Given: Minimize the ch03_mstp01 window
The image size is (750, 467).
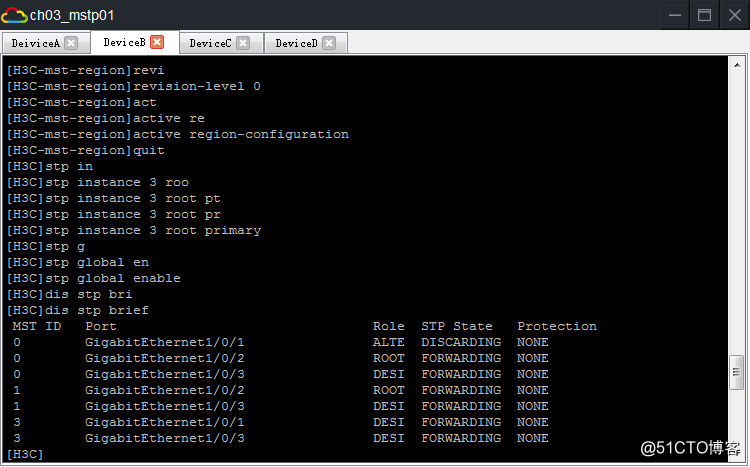Looking at the screenshot, I should pyautogui.click(x=675, y=15).
